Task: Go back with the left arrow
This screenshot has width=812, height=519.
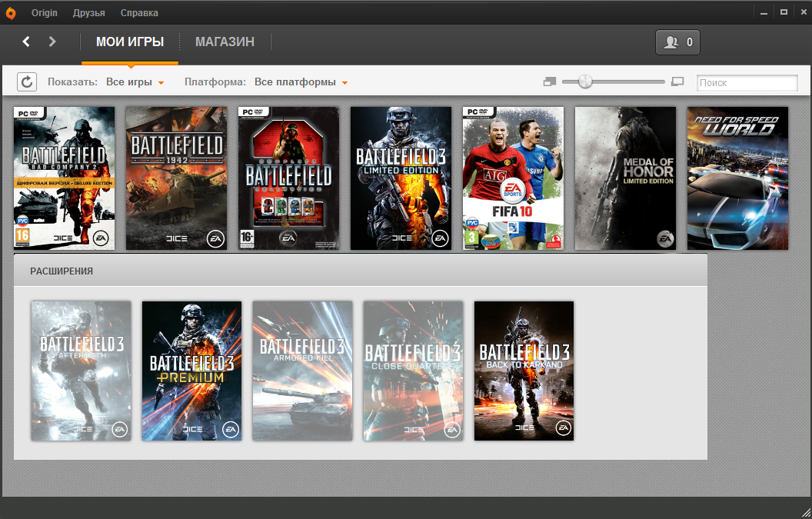Action: click(x=26, y=42)
